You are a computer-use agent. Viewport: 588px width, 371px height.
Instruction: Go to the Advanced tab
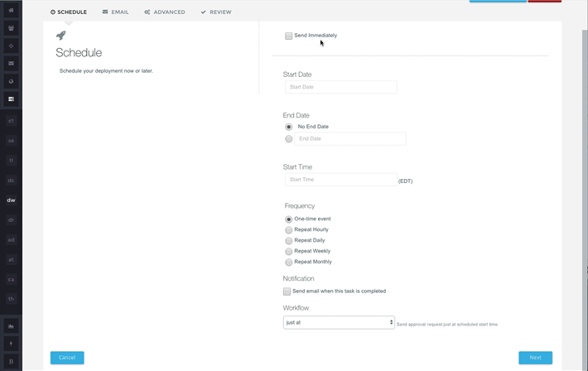(x=165, y=12)
